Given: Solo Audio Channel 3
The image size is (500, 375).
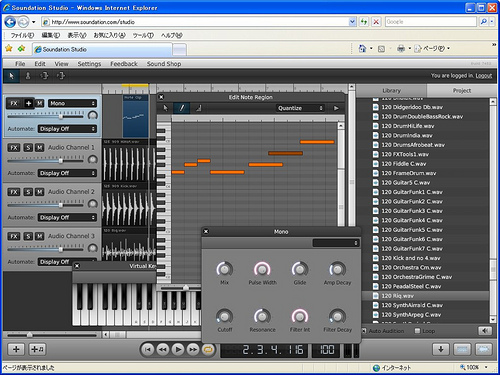Looking at the screenshot, I should coord(28,236).
